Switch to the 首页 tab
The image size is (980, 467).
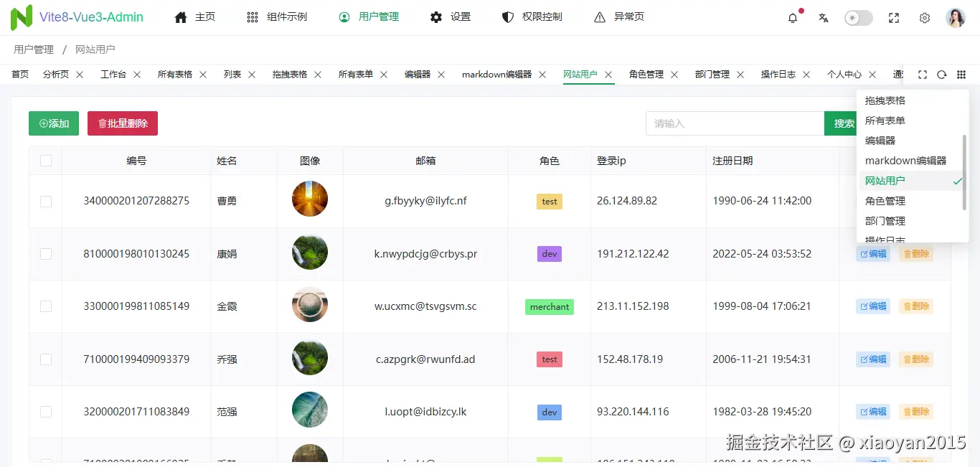(x=20, y=75)
